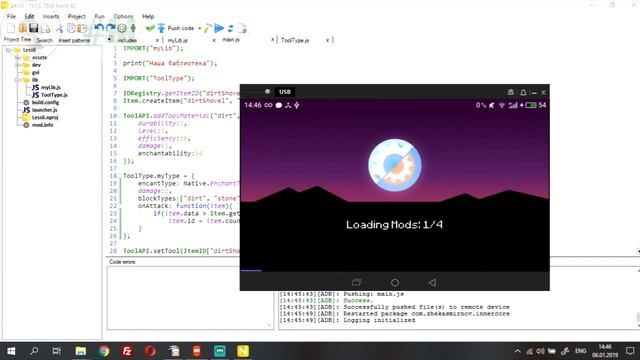640x360 pixels.
Task: Tap the Android back triangle button
Action: [432, 282]
